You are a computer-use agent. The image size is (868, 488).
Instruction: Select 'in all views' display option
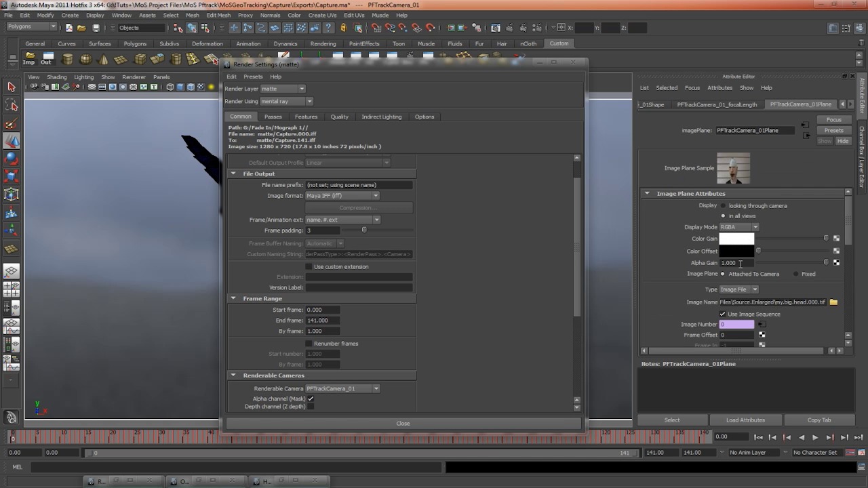coord(723,216)
